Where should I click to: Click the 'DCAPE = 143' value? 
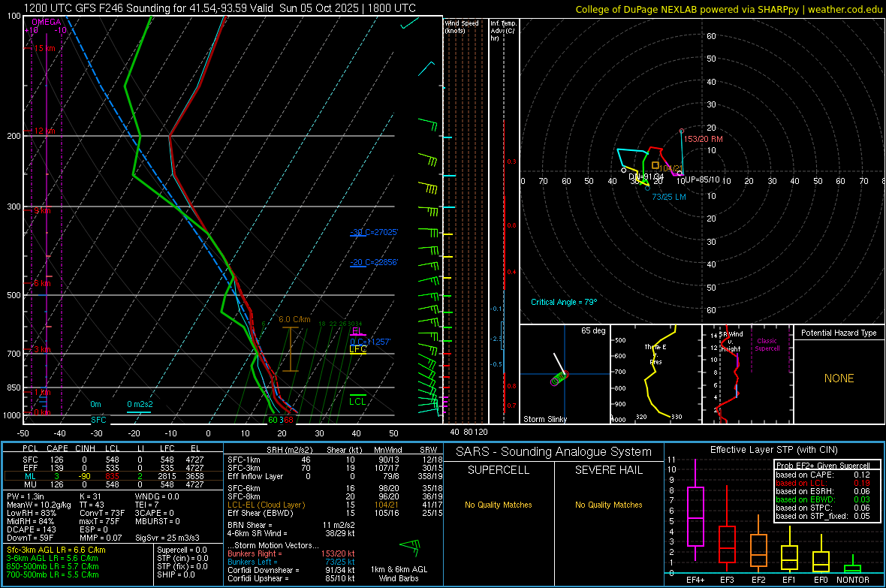pyautogui.click(x=31, y=529)
